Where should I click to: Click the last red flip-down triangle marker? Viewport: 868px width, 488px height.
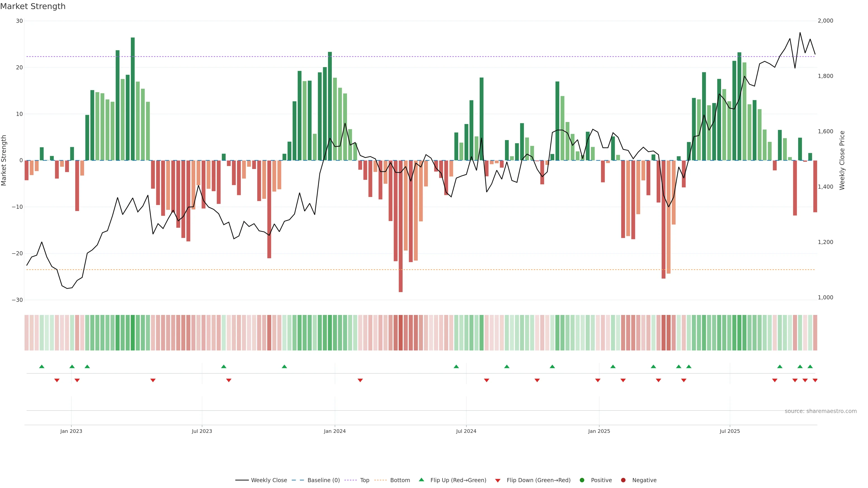point(815,380)
